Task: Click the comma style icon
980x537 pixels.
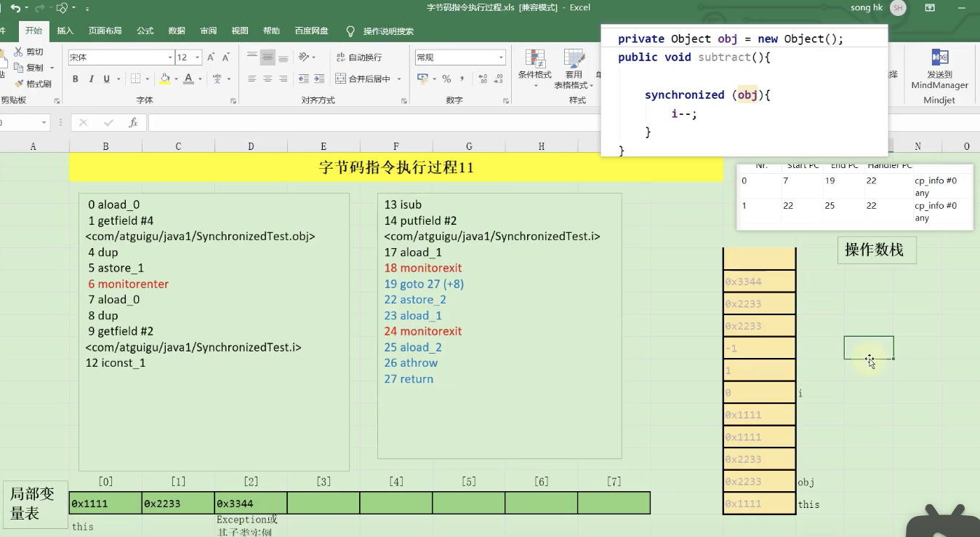Action: pyautogui.click(x=461, y=79)
